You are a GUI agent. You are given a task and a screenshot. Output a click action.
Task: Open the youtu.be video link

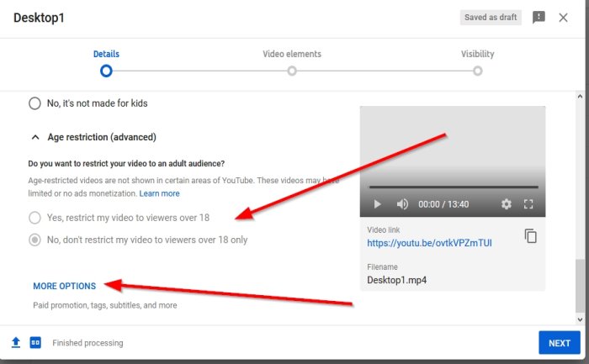pyautogui.click(x=429, y=243)
